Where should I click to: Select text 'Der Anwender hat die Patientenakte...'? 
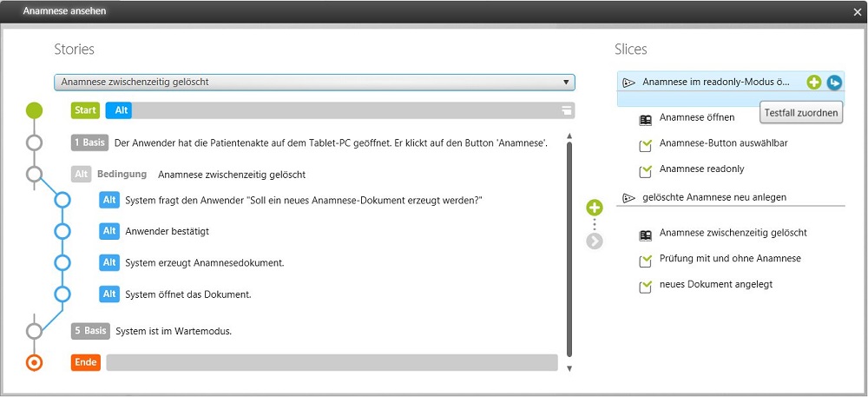331,142
